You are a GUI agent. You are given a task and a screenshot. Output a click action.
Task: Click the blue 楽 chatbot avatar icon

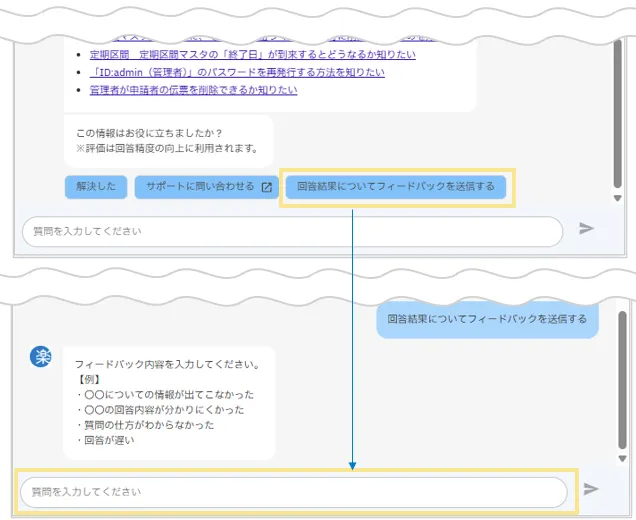41,357
